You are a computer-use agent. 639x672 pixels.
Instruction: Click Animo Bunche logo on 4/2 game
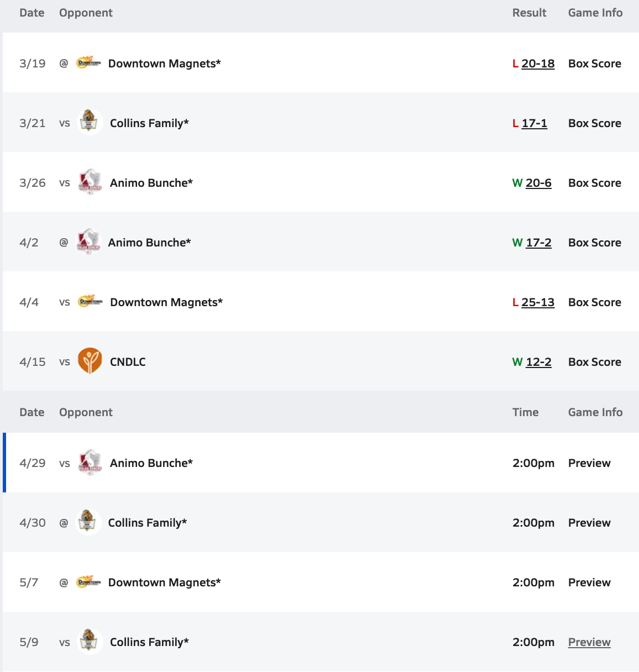88,242
